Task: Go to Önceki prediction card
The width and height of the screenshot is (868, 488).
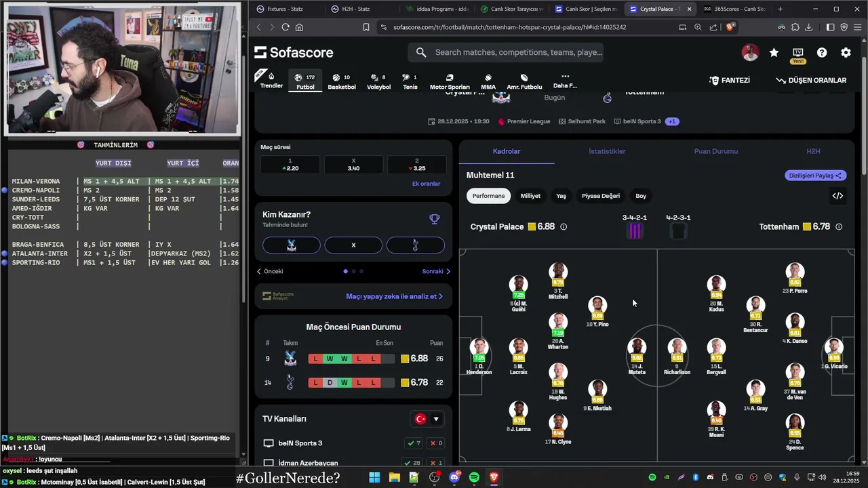Action: point(270,271)
